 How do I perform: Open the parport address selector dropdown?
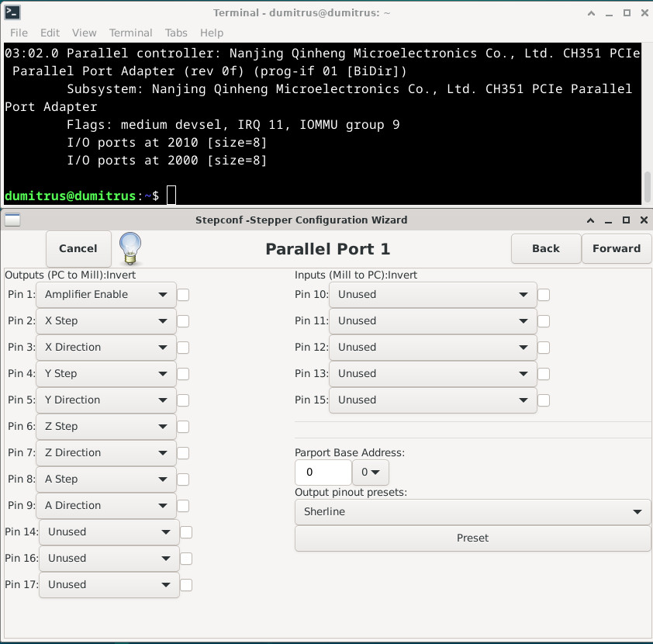(x=370, y=473)
